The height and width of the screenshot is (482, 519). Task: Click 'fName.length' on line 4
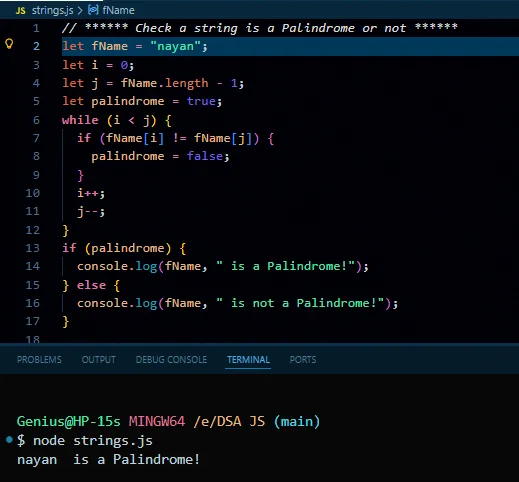165,83
